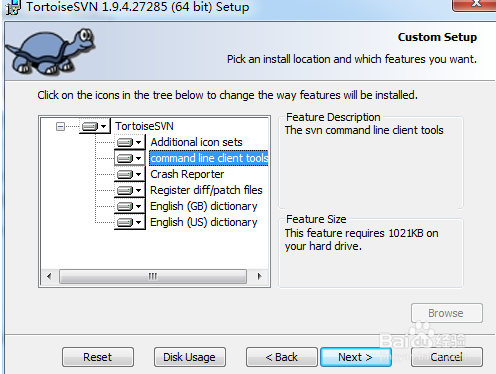Select Crash Reporter feature

[x=187, y=174]
